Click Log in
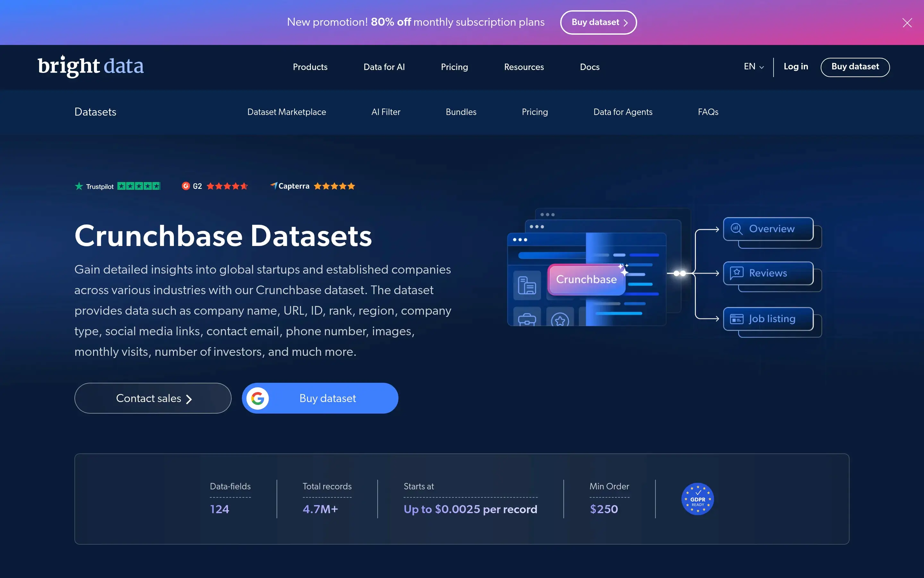Viewport: 924px width, 578px height. [796, 66]
